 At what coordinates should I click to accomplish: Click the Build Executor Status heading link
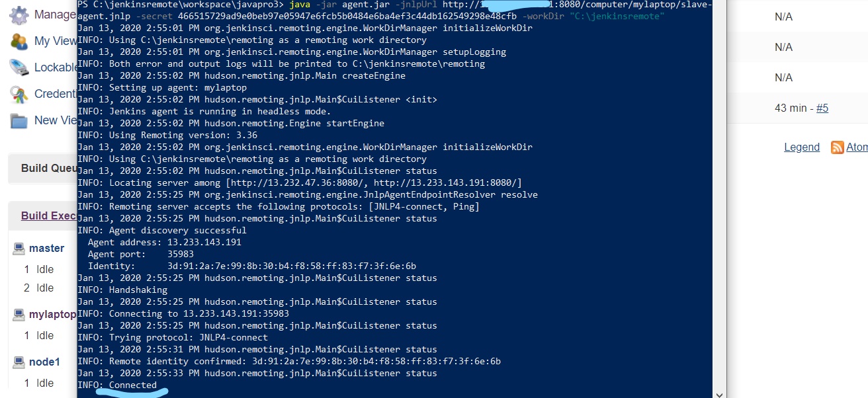(x=48, y=216)
